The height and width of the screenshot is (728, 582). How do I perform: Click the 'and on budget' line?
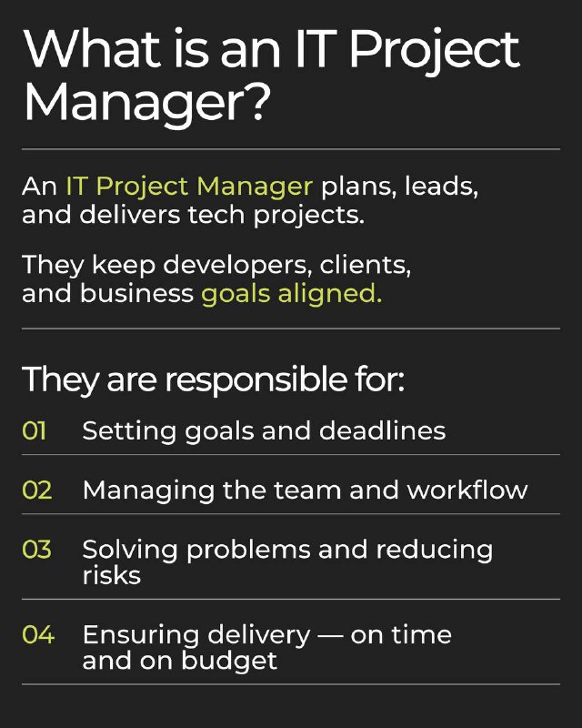(x=180, y=662)
